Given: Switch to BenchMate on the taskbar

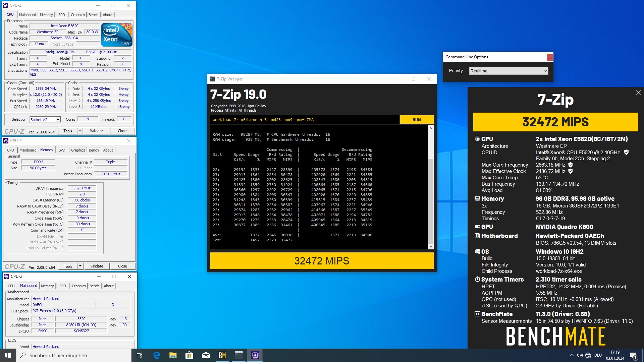Looking at the screenshot, I should point(222,355).
